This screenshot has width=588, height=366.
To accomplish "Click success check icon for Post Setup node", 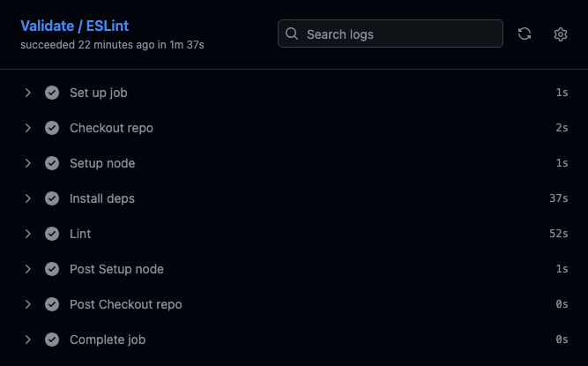I will click(52, 269).
